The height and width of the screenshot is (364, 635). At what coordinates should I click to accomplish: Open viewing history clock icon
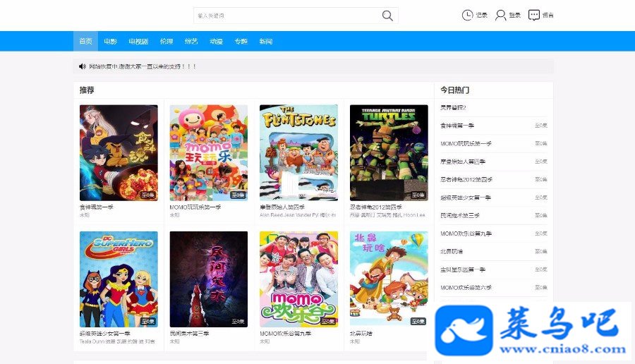tap(467, 16)
